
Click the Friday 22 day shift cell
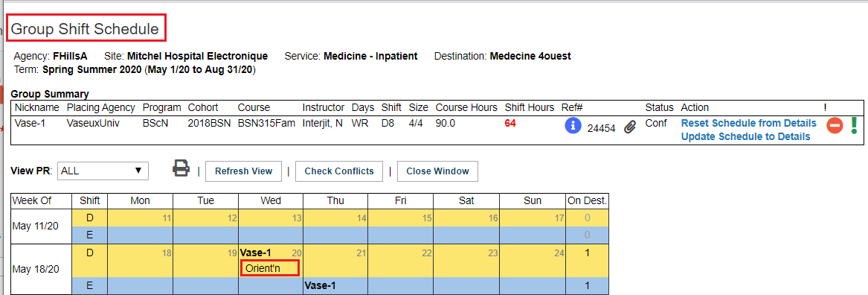[x=401, y=261]
